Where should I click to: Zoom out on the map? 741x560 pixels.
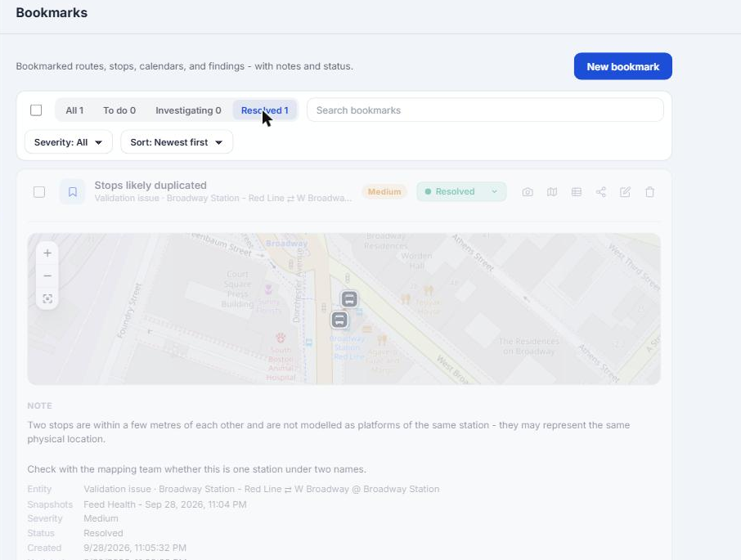click(47, 276)
